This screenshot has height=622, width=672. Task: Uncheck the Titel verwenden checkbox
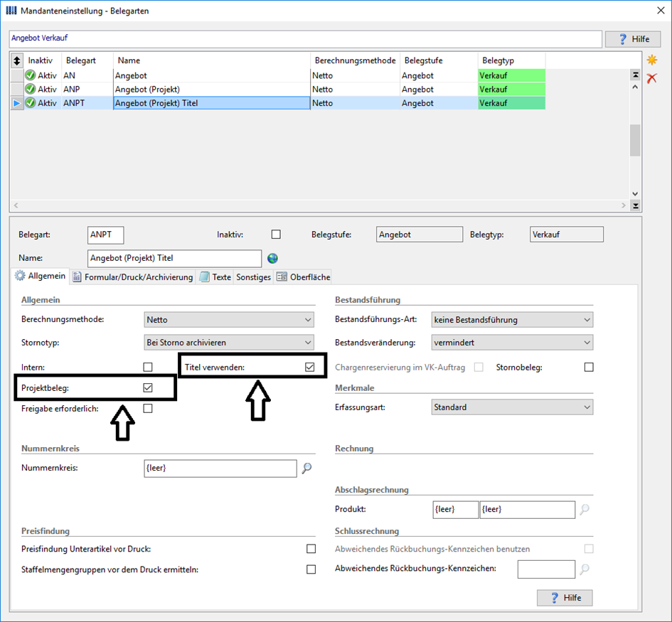[x=310, y=367]
